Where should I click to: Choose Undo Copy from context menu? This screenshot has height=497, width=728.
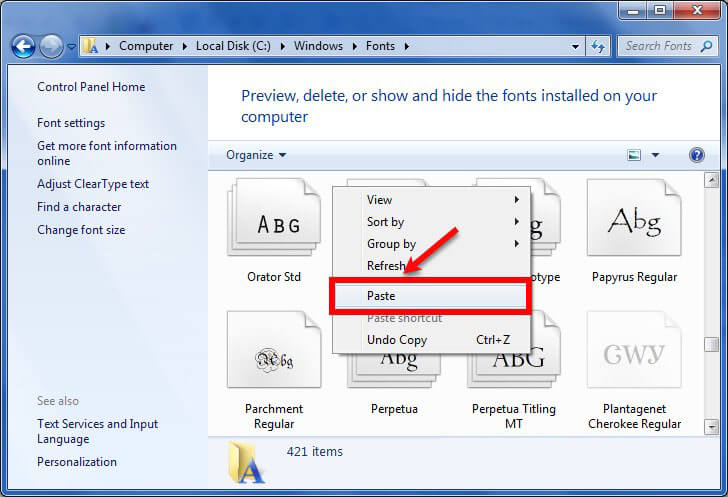tap(432, 340)
